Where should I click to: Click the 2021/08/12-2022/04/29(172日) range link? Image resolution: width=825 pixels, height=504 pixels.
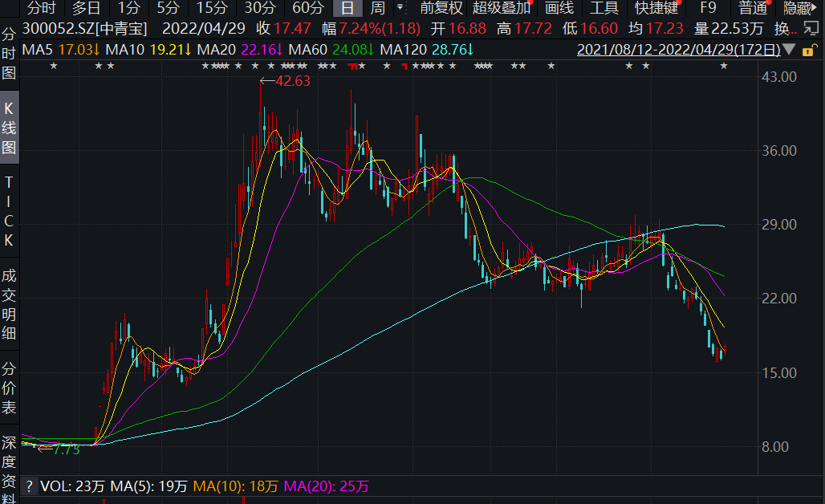(679, 50)
